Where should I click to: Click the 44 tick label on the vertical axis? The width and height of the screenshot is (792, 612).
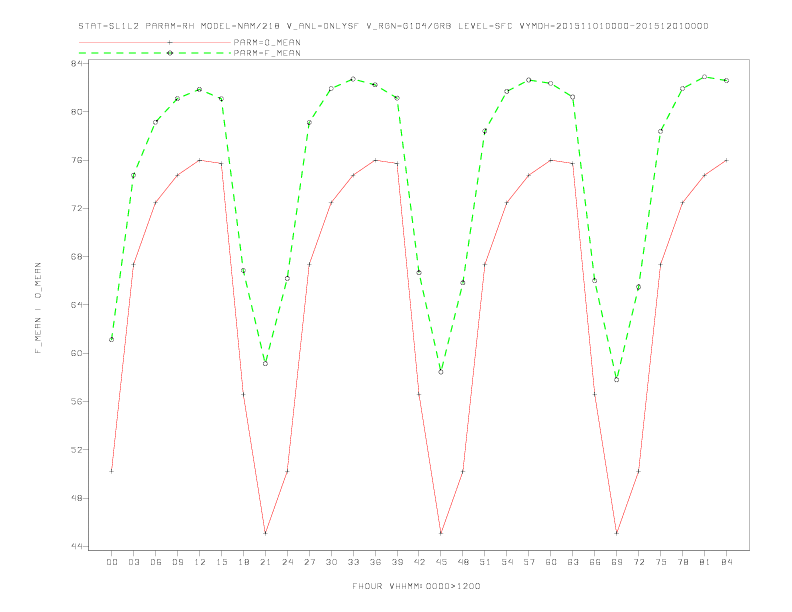pyautogui.click(x=77, y=546)
